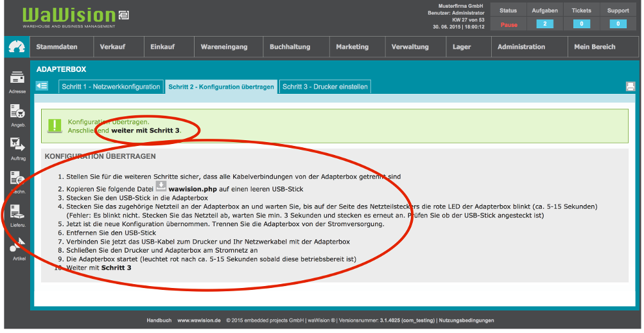Open the Buchhaltung menu

point(290,47)
